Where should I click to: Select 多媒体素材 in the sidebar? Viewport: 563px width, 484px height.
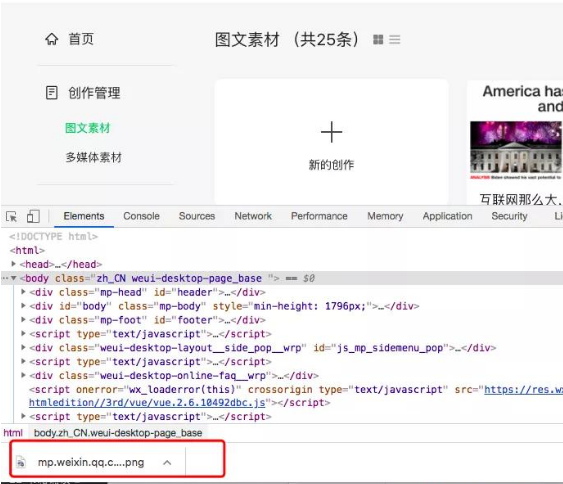click(x=94, y=157)
